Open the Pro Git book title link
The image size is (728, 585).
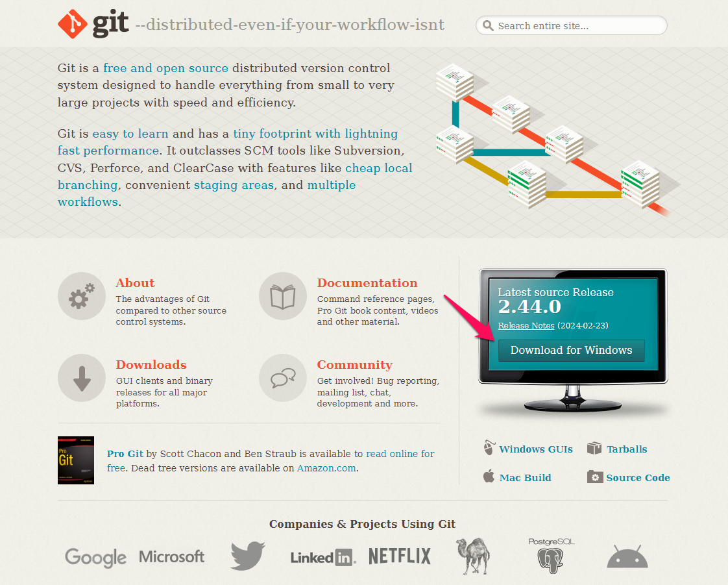(125, 454)
